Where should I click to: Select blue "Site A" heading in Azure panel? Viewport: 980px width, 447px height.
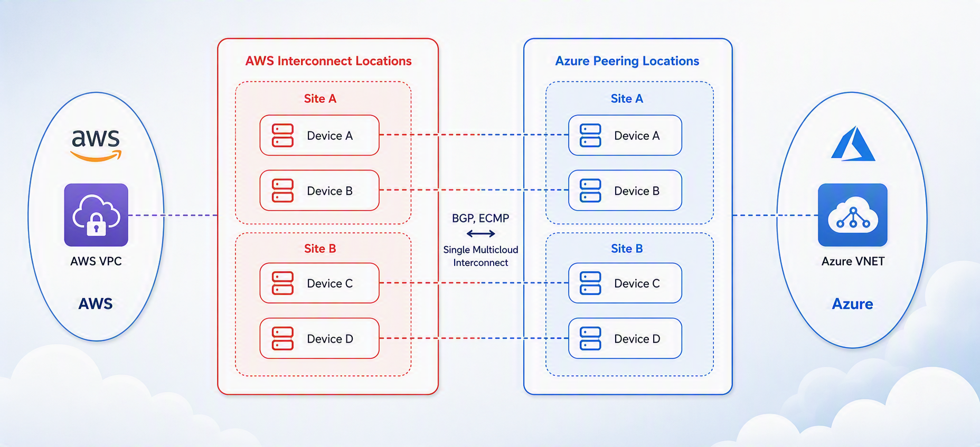coord(627,99)
